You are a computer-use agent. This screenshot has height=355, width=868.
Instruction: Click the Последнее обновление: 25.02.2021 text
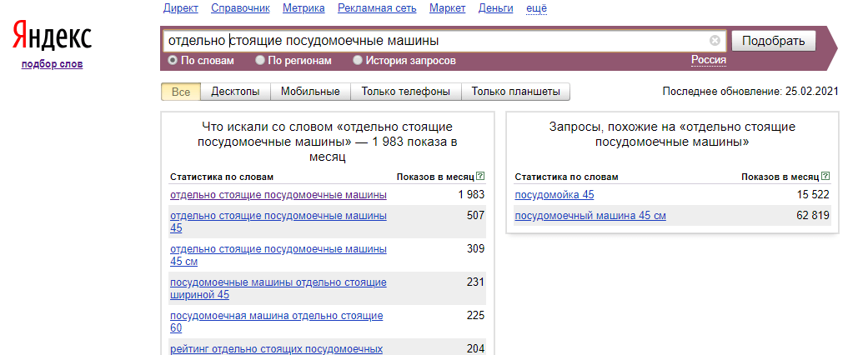(x=750, y=91)
